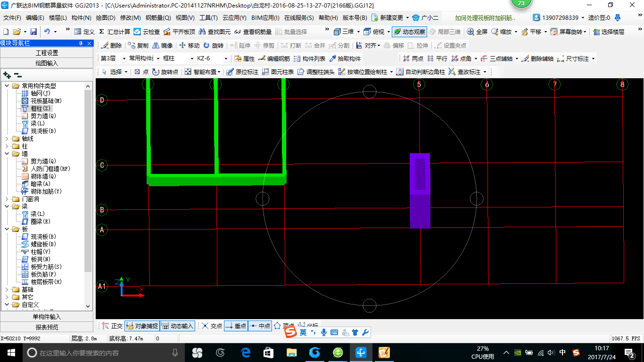Run 汇总计算 summary calculation
The width and height of the screenshot is (644, 362).
(x=114, y=32)
